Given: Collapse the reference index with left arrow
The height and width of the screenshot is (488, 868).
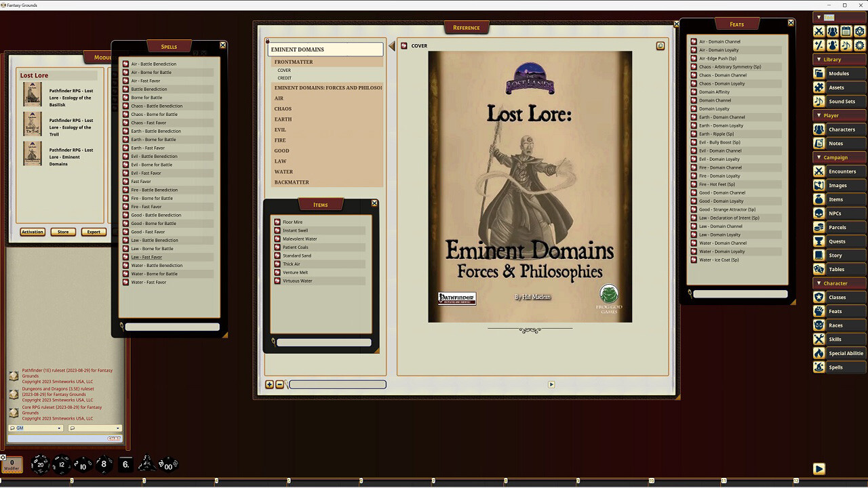Looking at the screenshot, I should pos(391,46).
